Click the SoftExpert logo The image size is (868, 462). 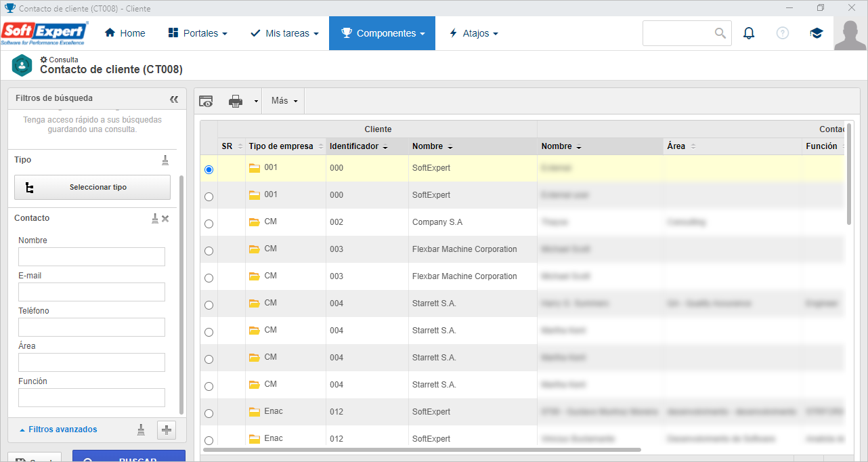click(x=45, y=33)
